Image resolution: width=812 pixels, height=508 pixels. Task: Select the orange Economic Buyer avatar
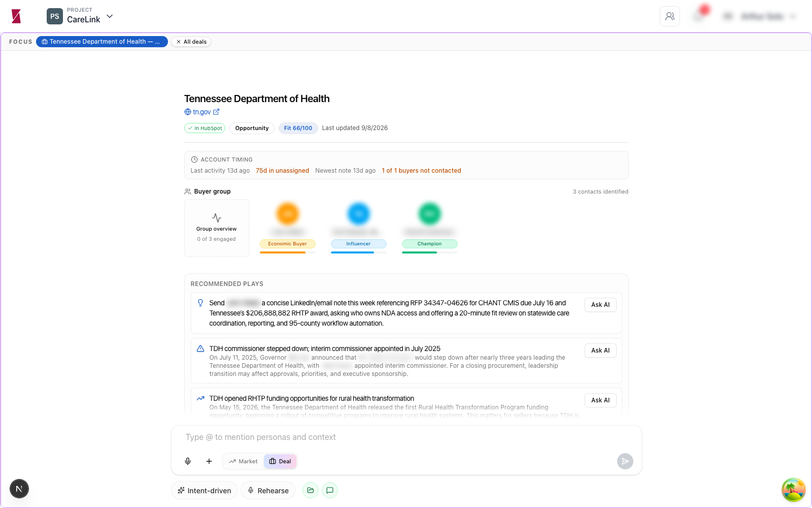pyautogui.click(x=288, y=214)
